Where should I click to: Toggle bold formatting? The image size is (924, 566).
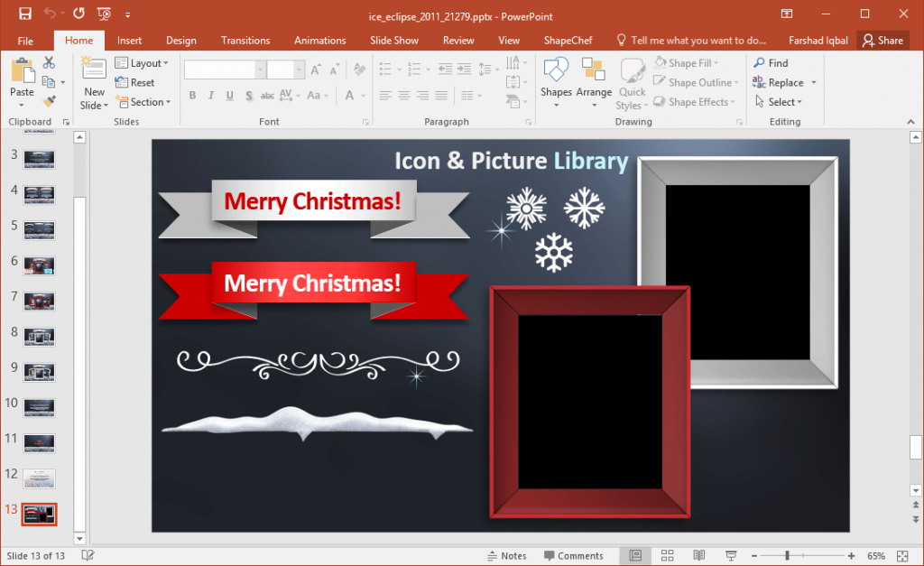(192, 95)
